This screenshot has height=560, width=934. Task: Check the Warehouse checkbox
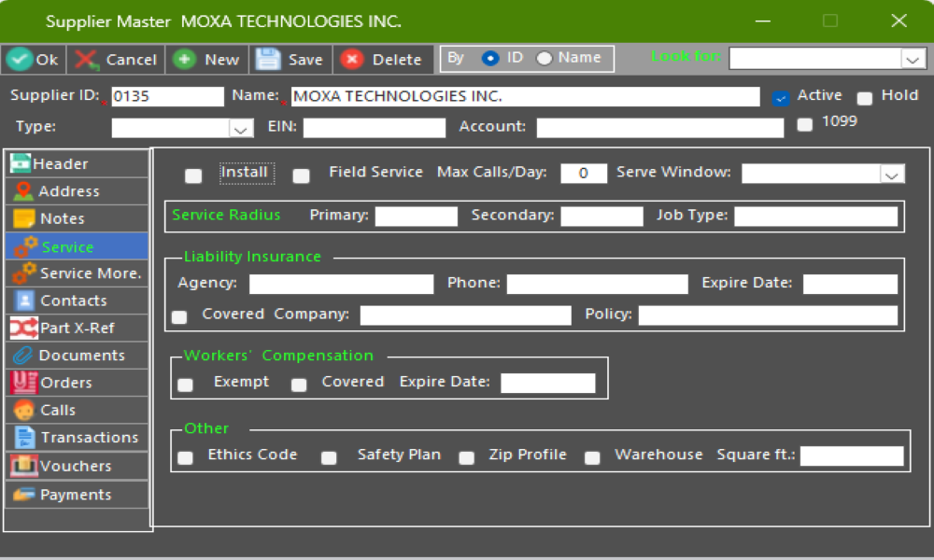(x=592, y=457)
